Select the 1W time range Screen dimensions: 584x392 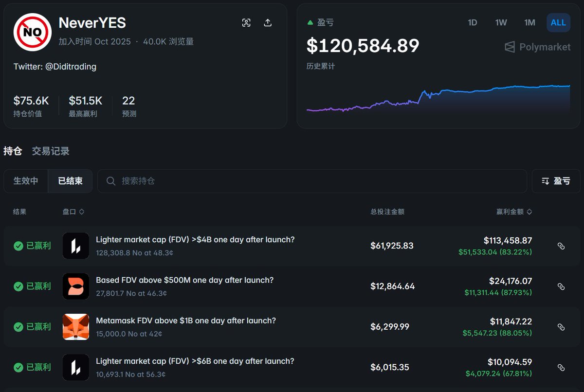pyautogui.click(x=501, y=23)
